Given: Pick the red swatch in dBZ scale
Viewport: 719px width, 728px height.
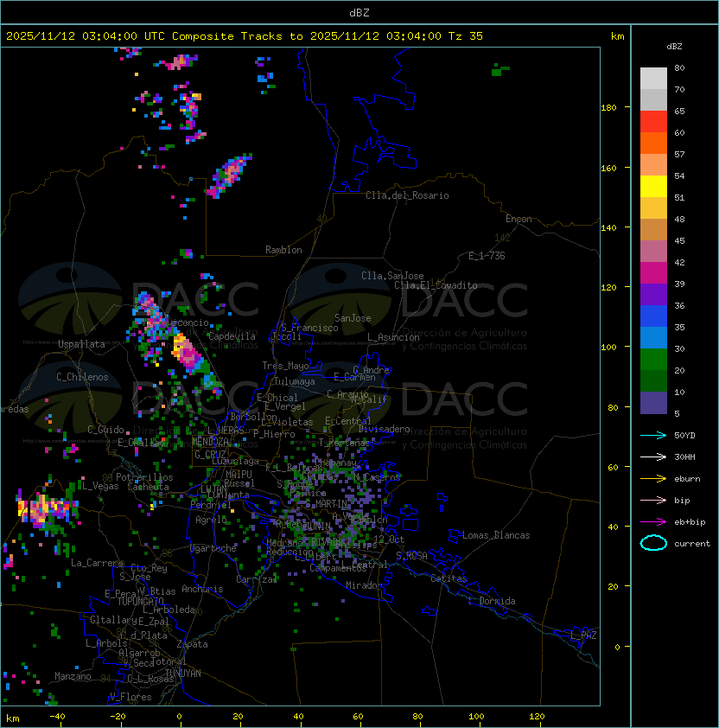Looking at the screenshot, I should pos(653,121).
